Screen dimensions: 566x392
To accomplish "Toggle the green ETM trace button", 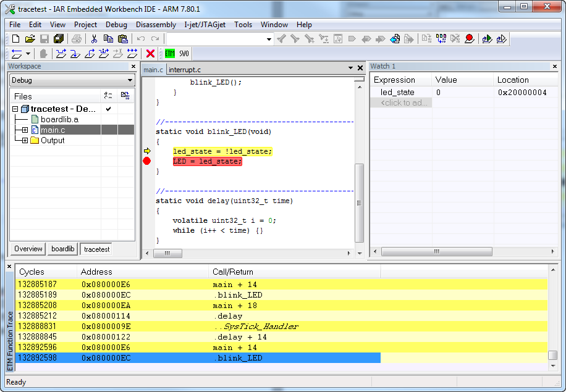I will [170, 54].
